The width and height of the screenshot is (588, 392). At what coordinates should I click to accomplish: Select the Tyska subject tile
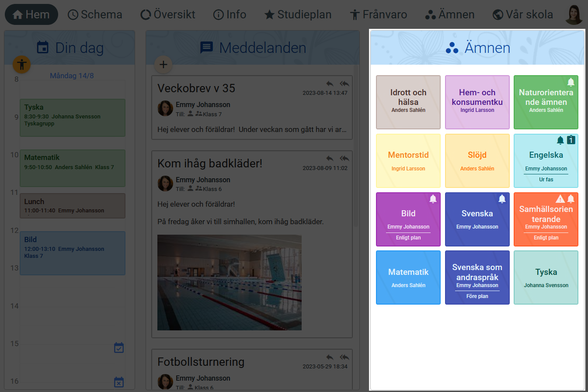point(546,278)
